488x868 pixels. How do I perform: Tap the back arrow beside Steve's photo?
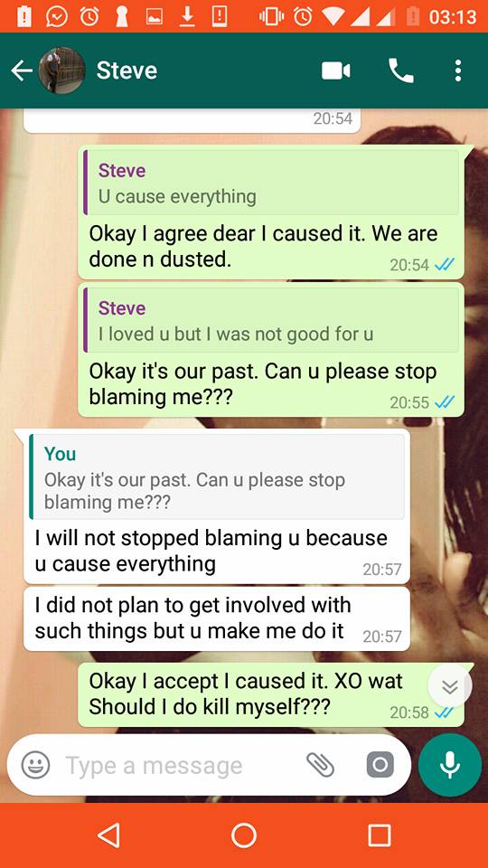coord(22,71)
